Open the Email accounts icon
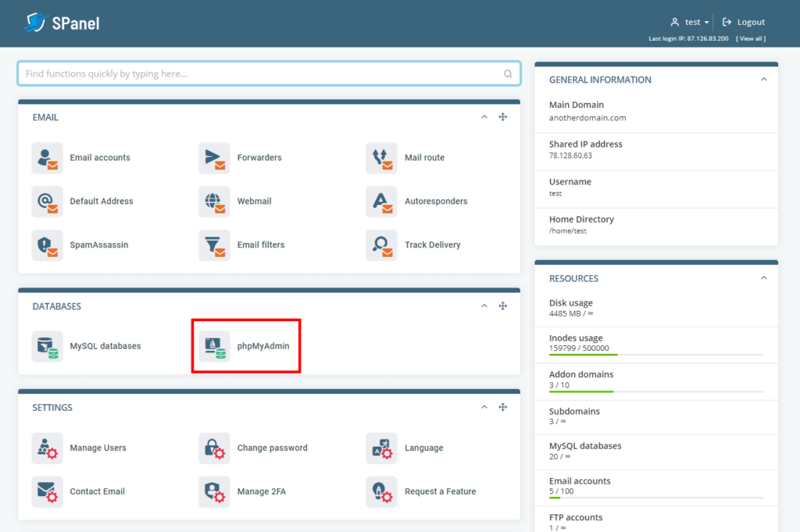Viewport: 800px width, 532px height. [x=47, y=158]
